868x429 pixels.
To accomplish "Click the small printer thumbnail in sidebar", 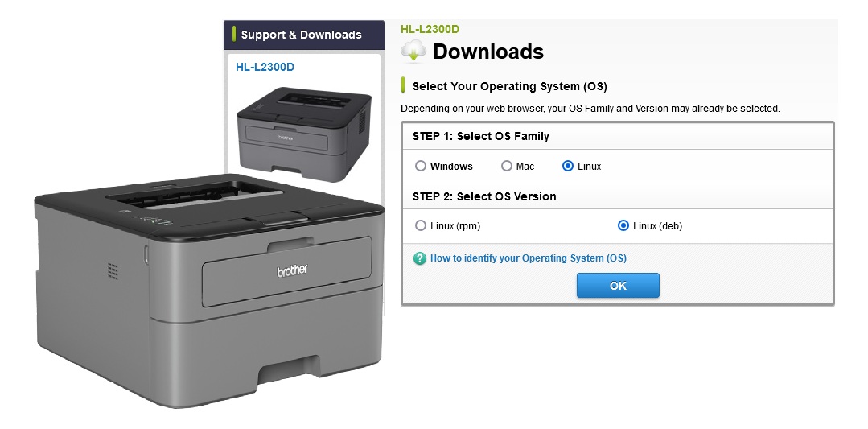I will 303,134.
